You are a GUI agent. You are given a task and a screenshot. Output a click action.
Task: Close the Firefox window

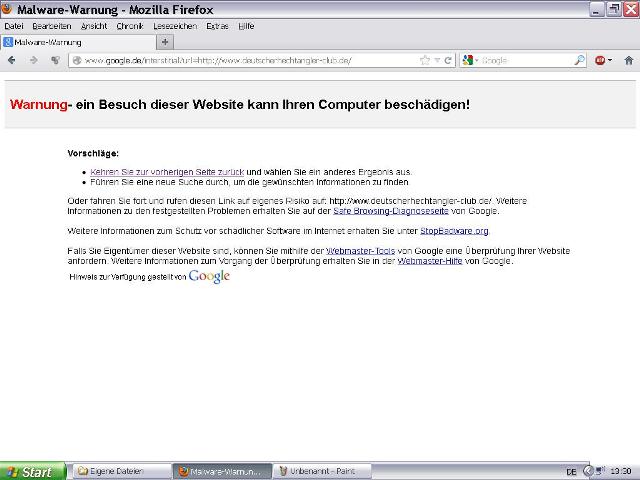pyautogui.click(x=631, y=9)
